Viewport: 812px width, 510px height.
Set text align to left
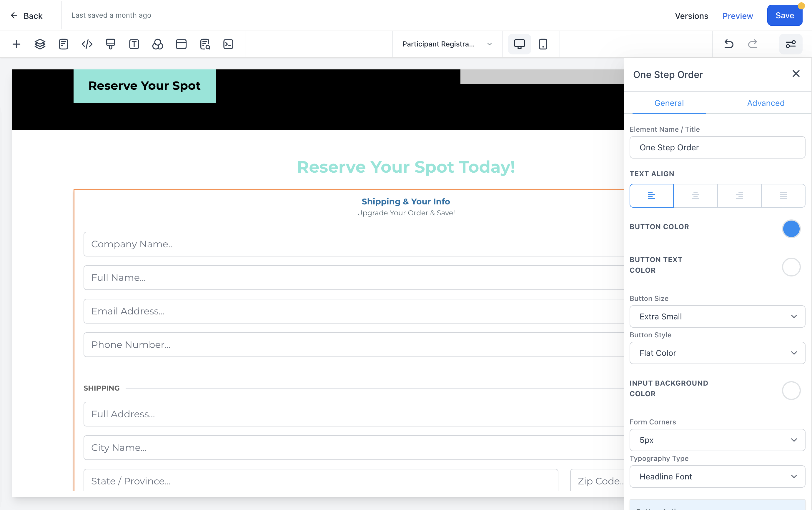pos(651,196)
